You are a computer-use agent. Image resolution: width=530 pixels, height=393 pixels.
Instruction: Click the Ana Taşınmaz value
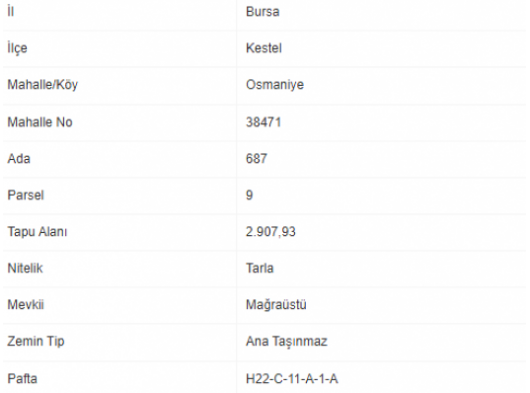pyautogui.click(x=287, y=341)
